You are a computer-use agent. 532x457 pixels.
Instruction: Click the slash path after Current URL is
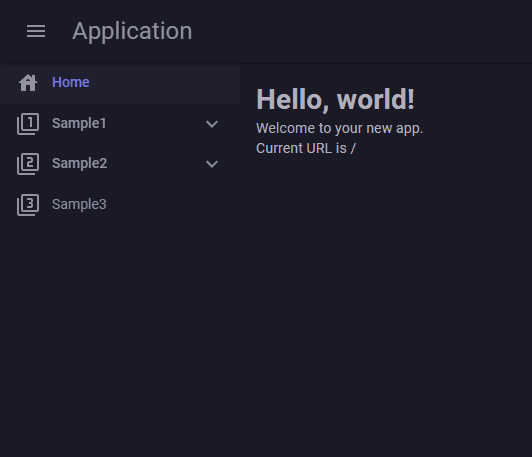point(353,149)
